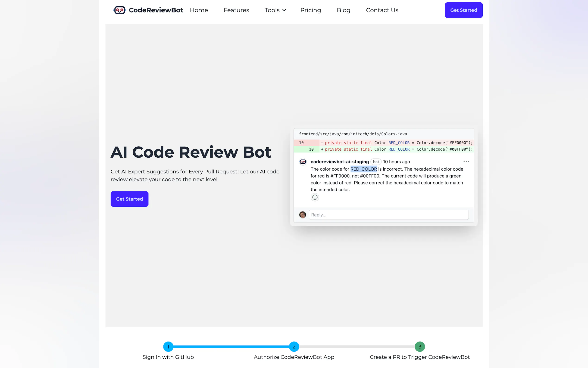The height and width of the screenshot is (368, 588).
Task: Click the step 1 circle marker
Action: pos(168,347)
